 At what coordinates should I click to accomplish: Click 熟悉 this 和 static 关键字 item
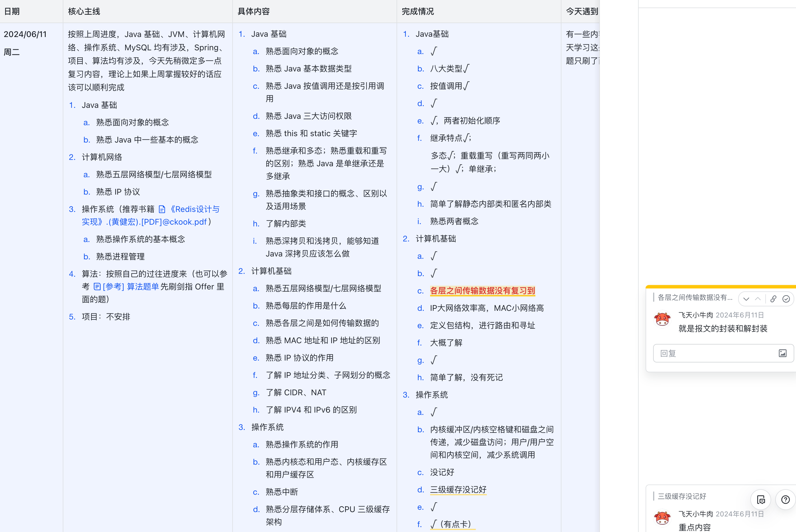(311, 133)
